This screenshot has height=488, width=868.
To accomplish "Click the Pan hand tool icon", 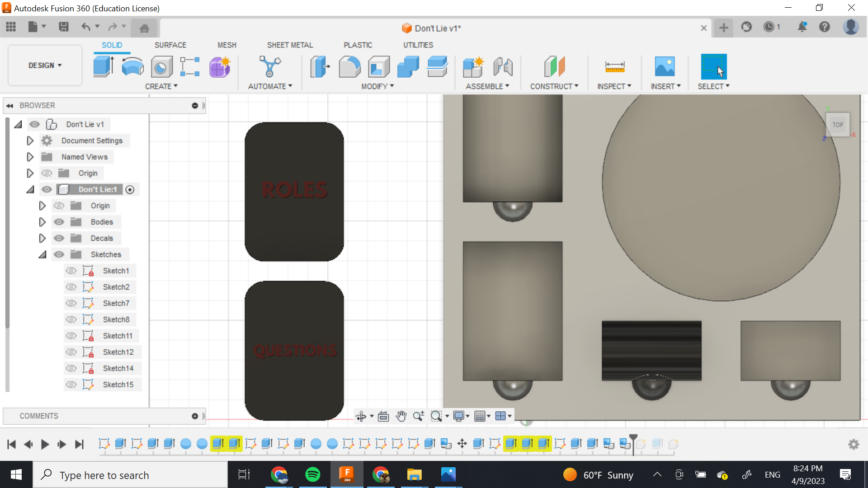I will (x=401, y=416).
